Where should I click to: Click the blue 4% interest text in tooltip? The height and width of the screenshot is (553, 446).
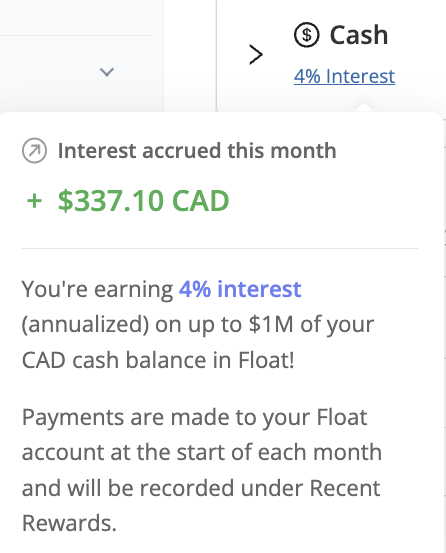point(240,289)
